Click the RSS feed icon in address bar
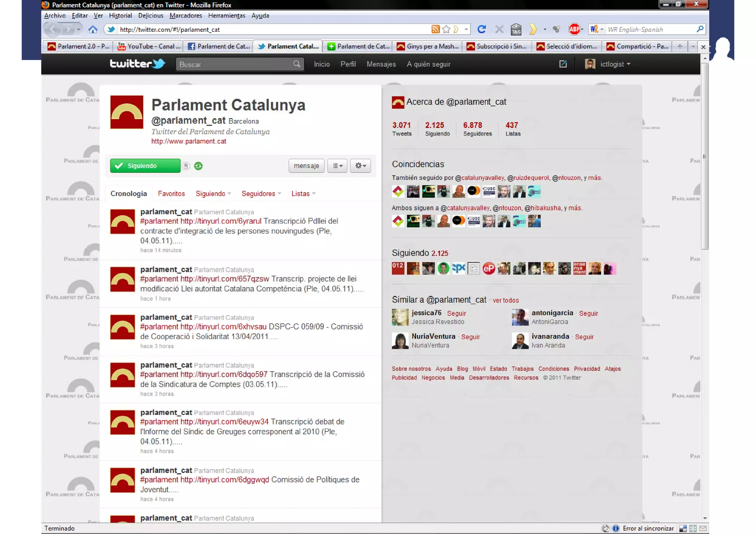The width and height of the screenshot is (756, 534). click(x=435, y=29)
